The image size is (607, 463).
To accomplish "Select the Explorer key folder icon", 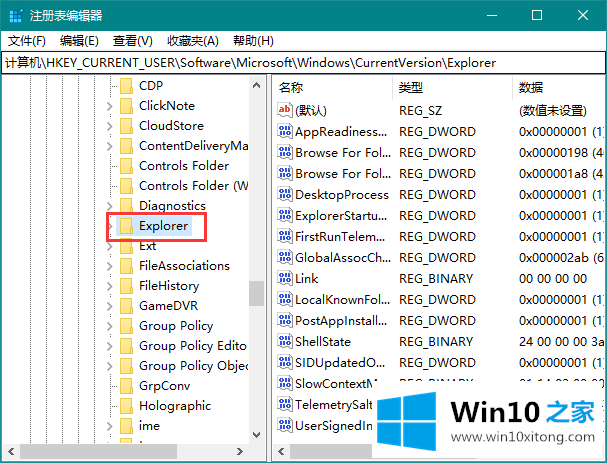I will (126, 226).
